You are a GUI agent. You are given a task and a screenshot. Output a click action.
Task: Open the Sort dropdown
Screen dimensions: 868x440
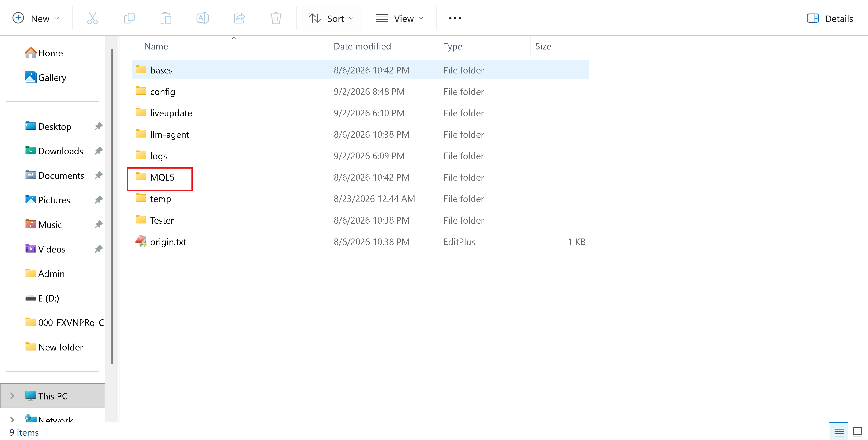click(332, 18)
